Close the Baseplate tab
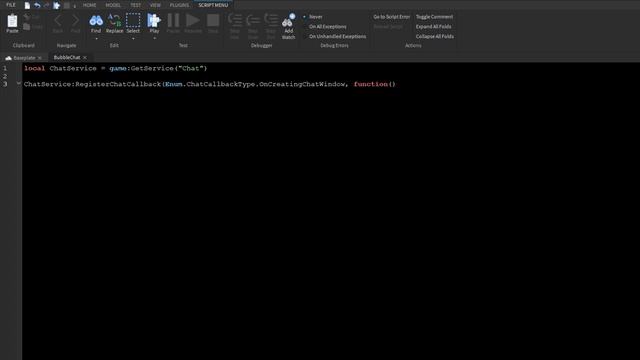The image size is (640, 360). click(40, 58)
